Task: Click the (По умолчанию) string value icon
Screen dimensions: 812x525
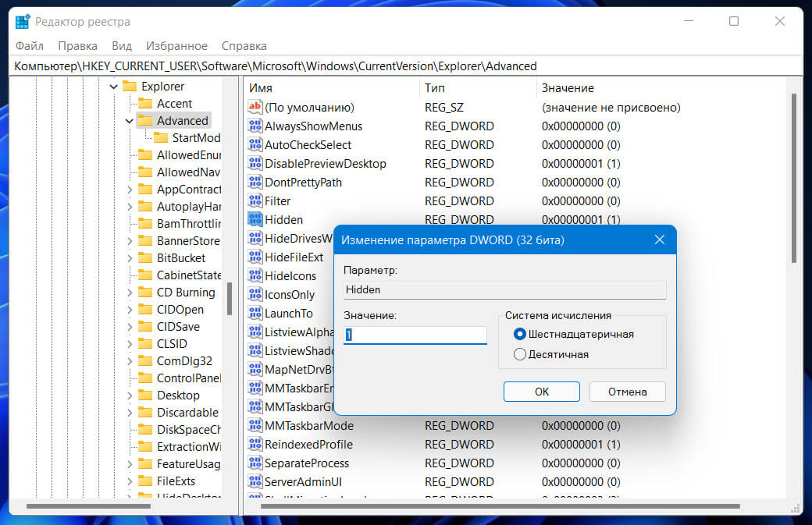Action: point(255,107)
